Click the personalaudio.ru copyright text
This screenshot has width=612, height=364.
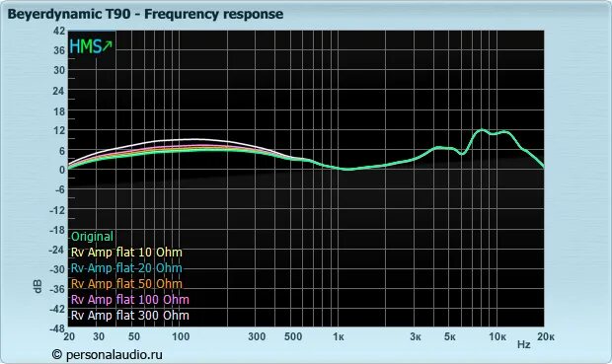click(108, 355)
